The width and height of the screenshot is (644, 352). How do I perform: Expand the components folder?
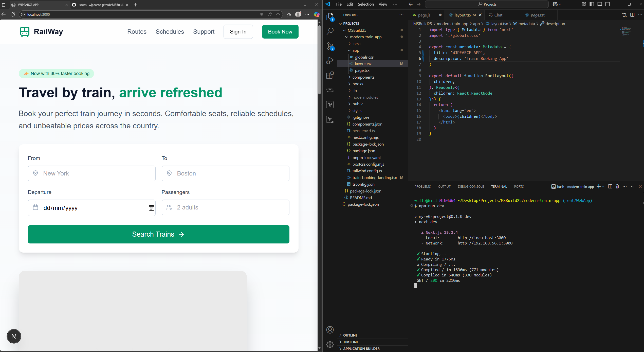(x=363, y=77)
